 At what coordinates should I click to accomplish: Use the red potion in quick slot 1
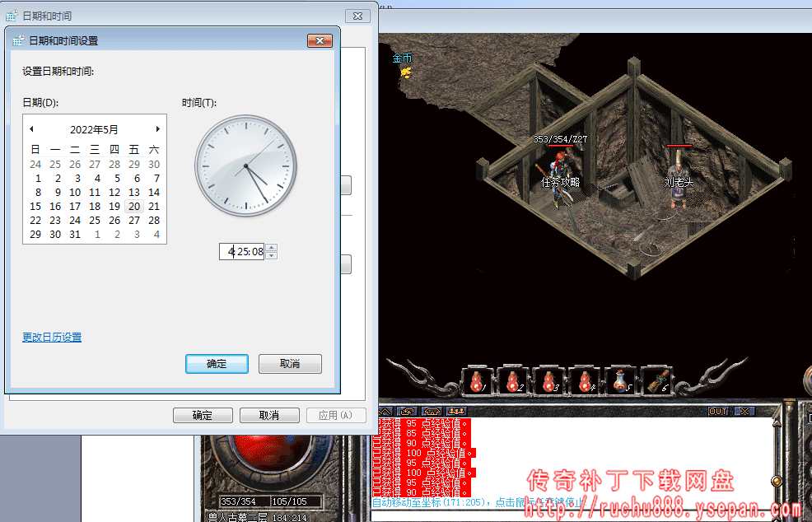[476, 382]
